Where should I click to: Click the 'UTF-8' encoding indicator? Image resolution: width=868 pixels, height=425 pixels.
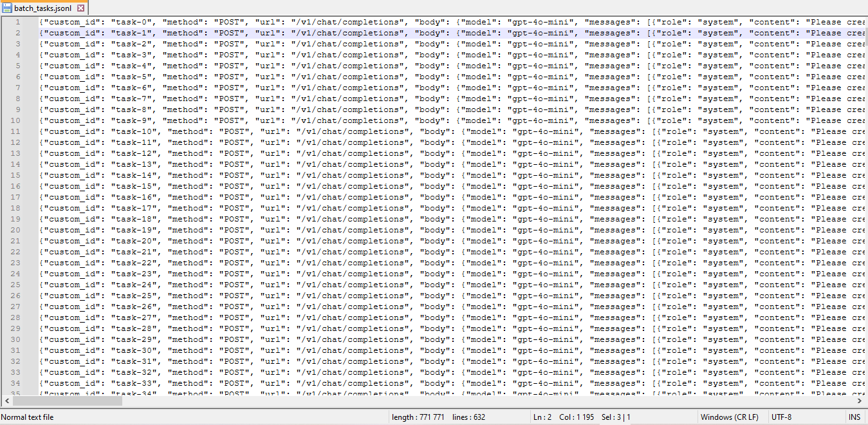(782, 417)
